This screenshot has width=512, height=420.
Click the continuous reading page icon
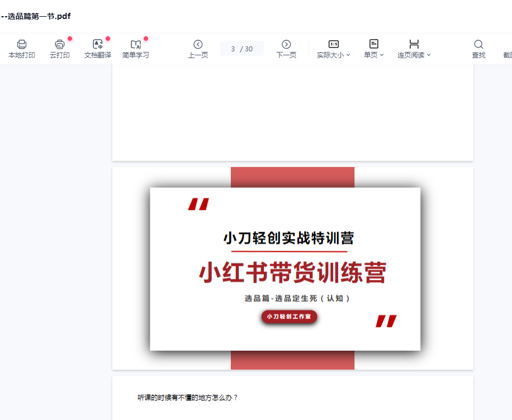click(414, 44)
